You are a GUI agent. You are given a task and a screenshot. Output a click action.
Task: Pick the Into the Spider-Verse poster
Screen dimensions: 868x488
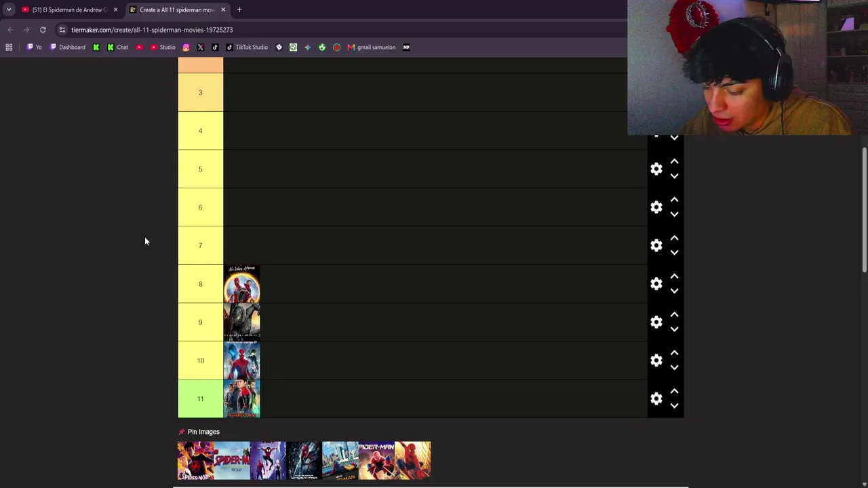click(268, 461)
